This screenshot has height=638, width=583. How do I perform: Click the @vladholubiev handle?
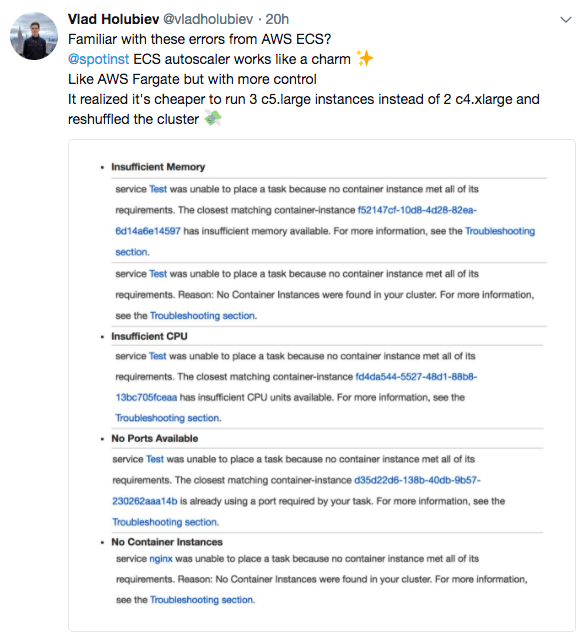click(x=208, y=19)
